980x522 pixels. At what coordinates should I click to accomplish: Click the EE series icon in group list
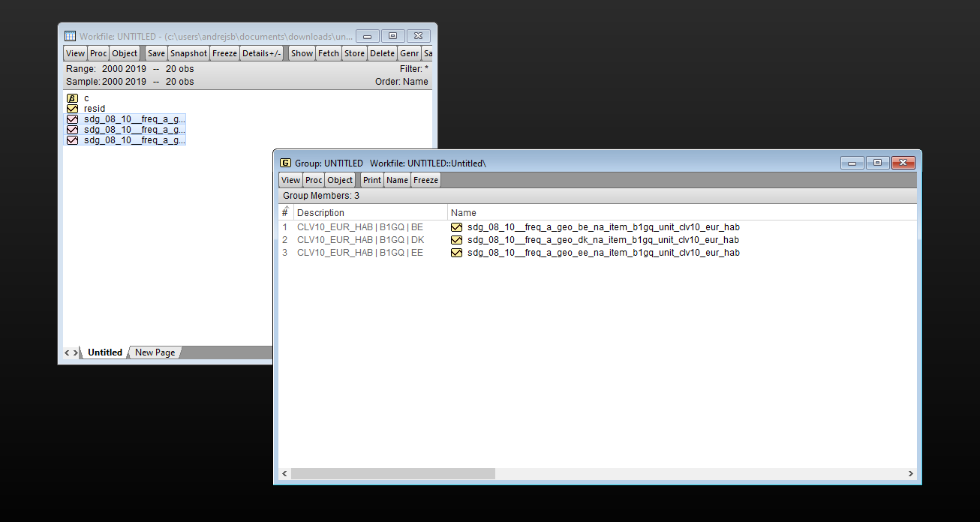pyautogui.click(x=456, y=253)
